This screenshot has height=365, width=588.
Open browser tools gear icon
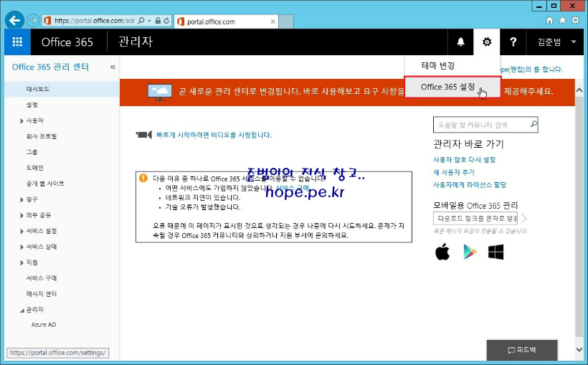(x=575, y=20)
